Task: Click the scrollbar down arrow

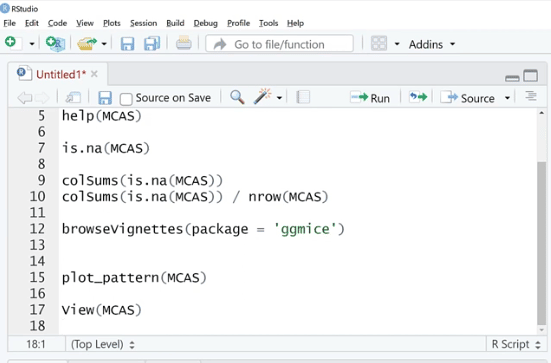Action: point(542,330)
